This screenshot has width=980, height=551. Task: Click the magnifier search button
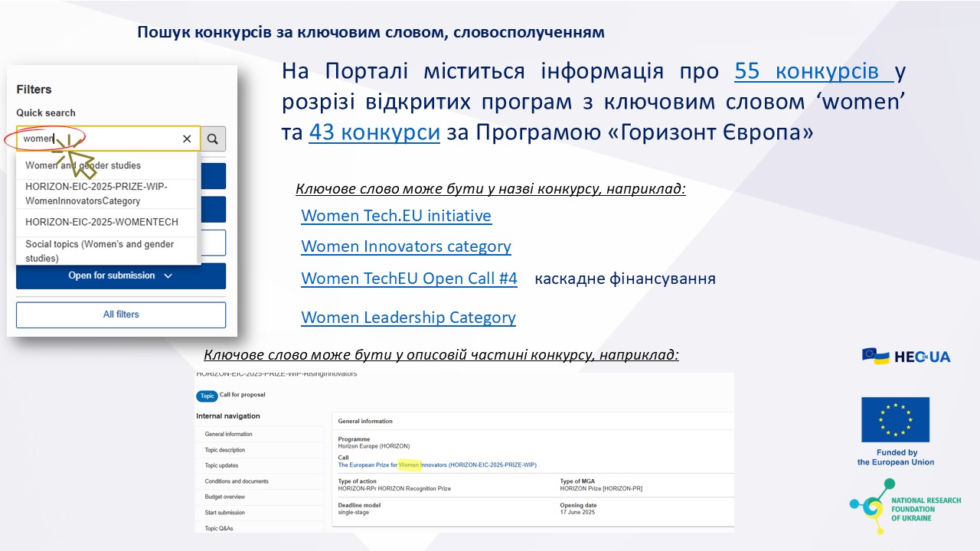click(213, 139)
